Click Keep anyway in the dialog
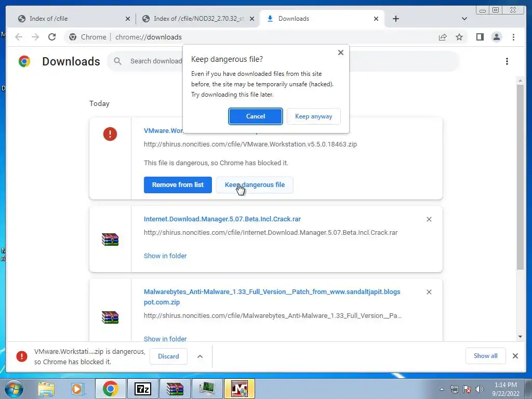This screenshot has width=532, height=399. [313, 116]
